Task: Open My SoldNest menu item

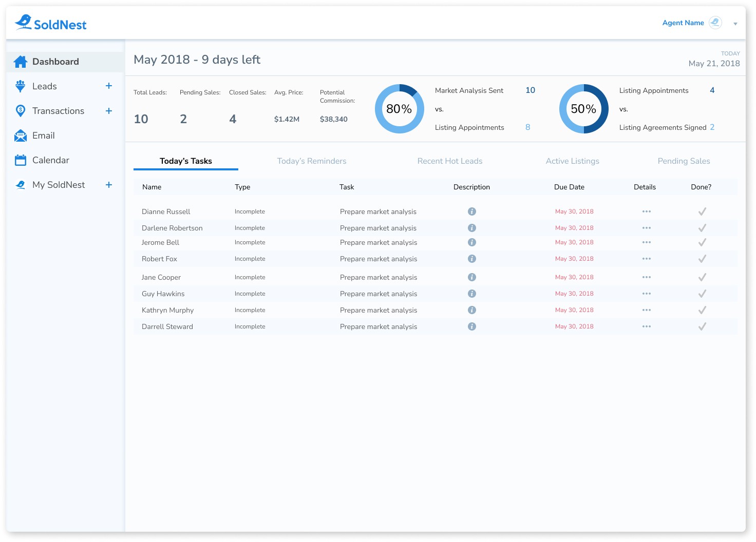Action: (x=59, y=185)
